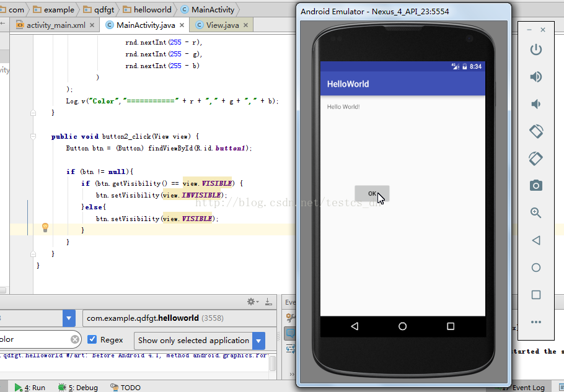564x392 pixels.
Task: Click the logcat vertical scrollbar
Action: point(273,362)
